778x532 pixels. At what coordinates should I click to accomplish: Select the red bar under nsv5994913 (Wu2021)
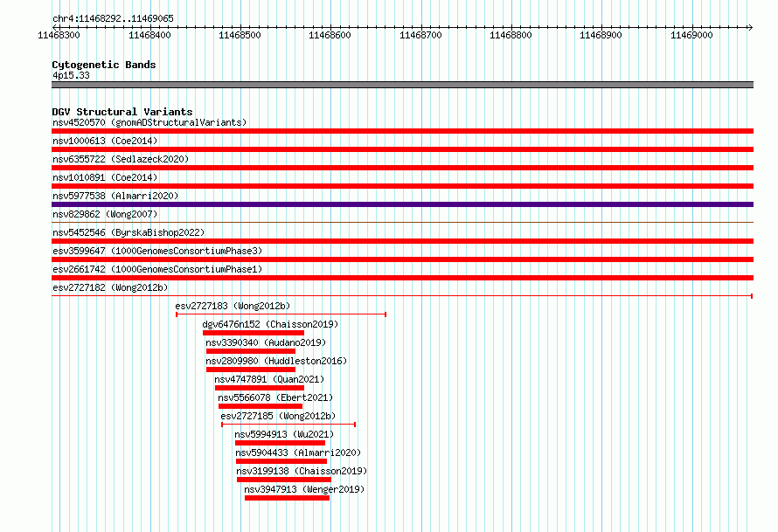pos(280,443)
